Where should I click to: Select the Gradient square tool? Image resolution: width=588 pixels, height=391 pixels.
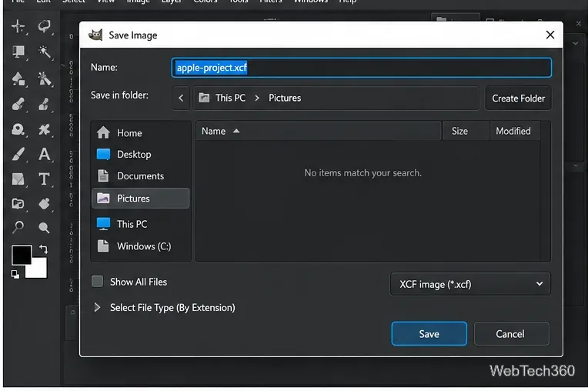click(x=18, y=179)
